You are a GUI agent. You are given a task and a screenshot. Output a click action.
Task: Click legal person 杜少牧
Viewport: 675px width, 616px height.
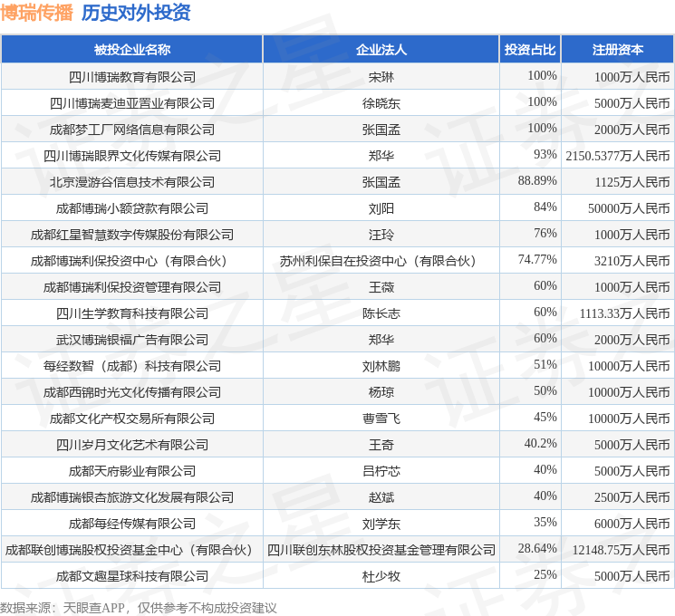(x=381, y=576)
